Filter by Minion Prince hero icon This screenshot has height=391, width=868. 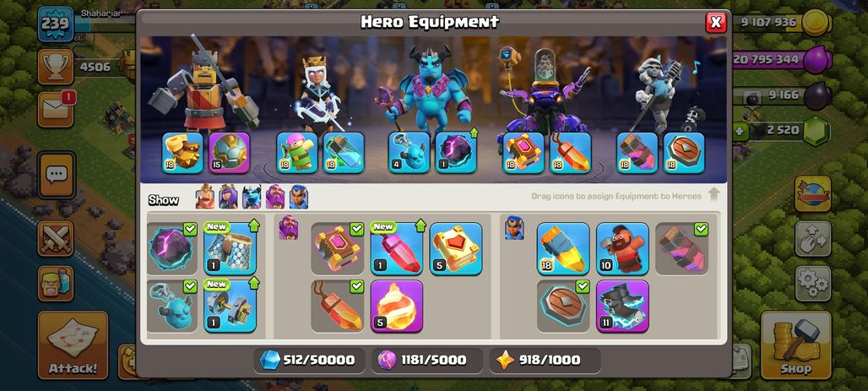pos(252,197)
